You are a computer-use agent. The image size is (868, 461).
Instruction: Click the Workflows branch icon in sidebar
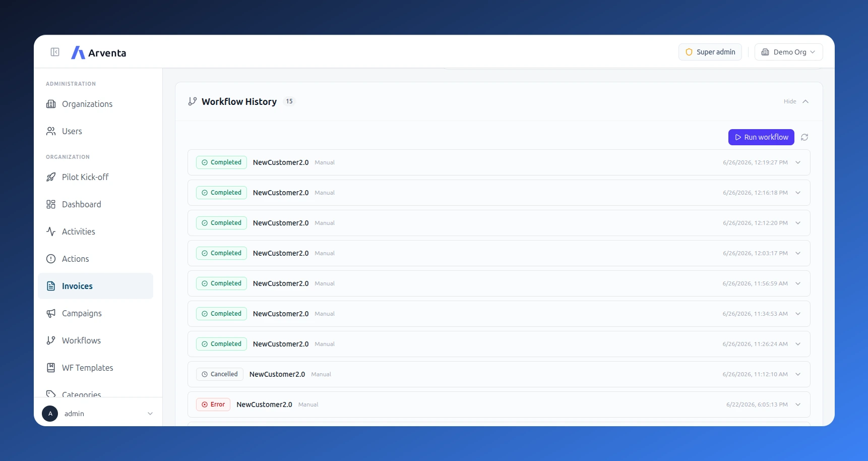coord(51,340)
